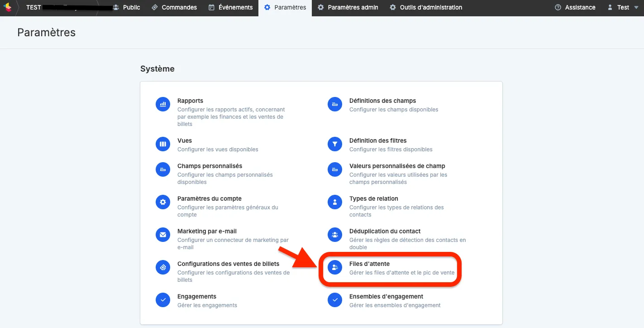Go to the Événements tab
644x328 pixels.
click(230, 7)
